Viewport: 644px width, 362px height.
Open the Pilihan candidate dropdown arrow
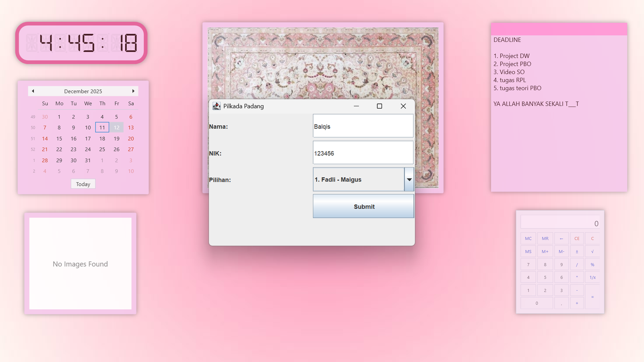point(409,180)
